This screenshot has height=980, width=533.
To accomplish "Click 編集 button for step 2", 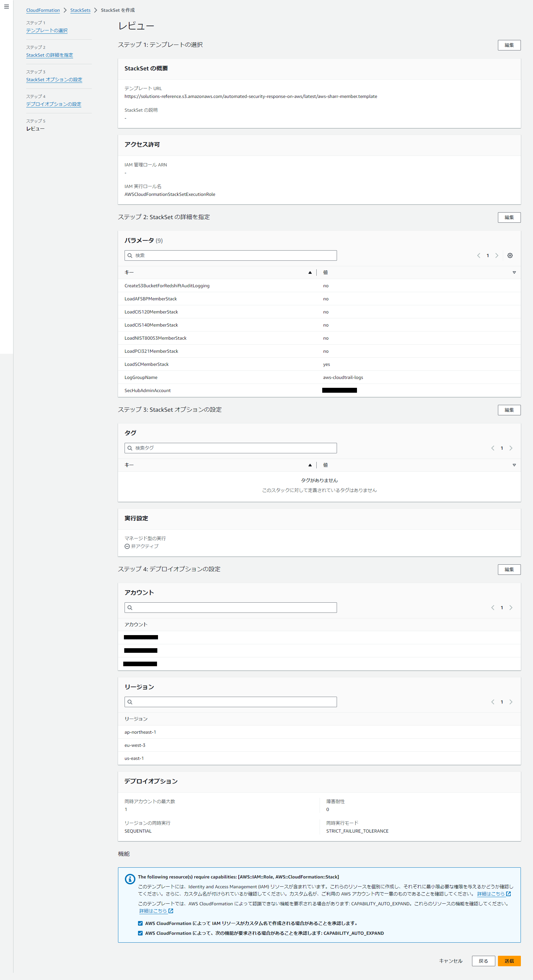I will pyautogui.click(x=509, y=217).
